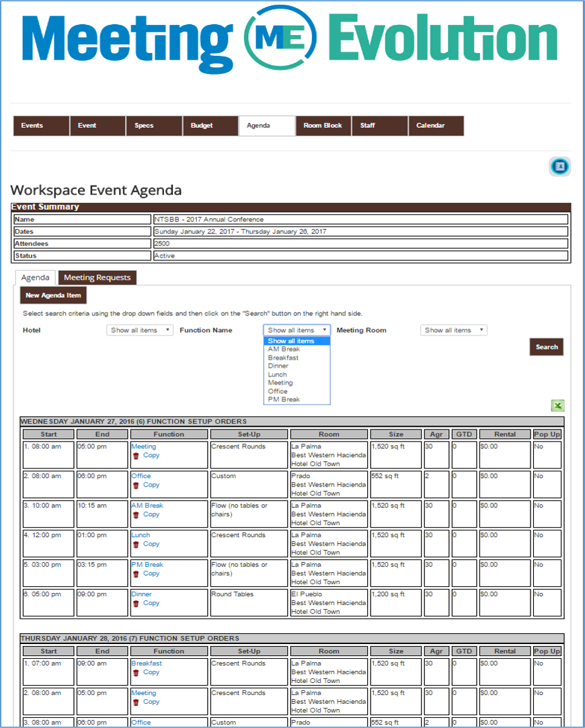Select 'Show all items' highlighted option
Viewport: 585px width, 728px height.
tap(297, 341)
